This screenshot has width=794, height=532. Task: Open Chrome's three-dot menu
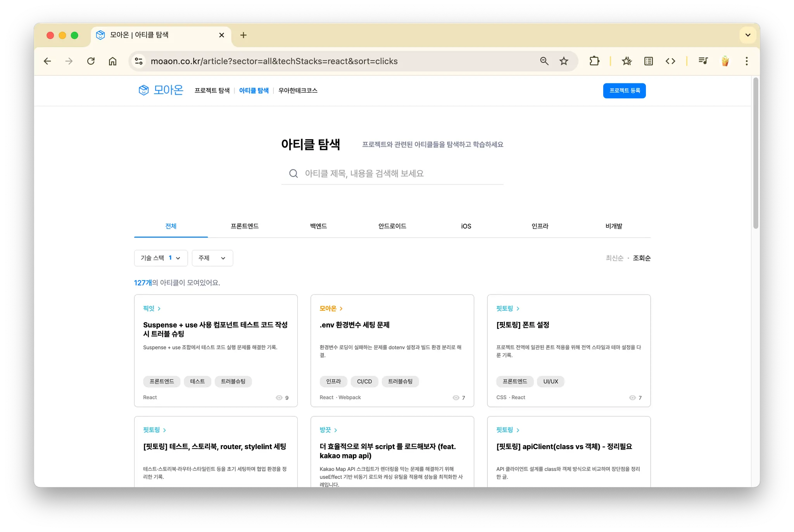746,61
